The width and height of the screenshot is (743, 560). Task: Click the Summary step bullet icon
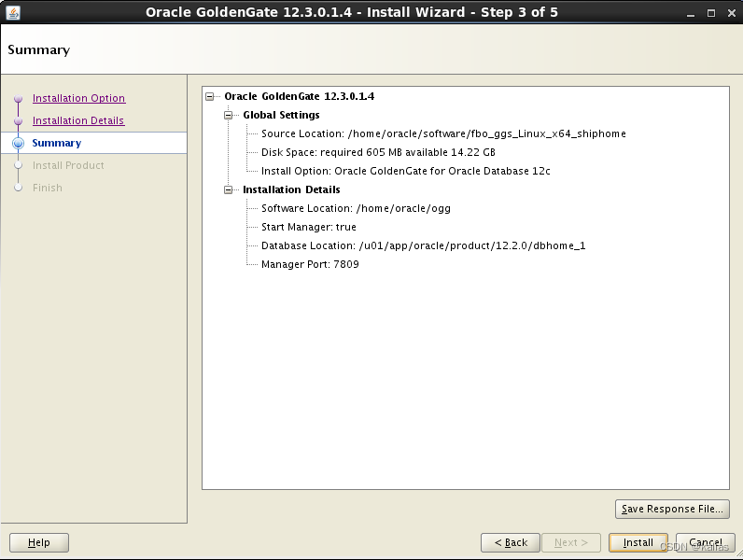tap(19, 143)
